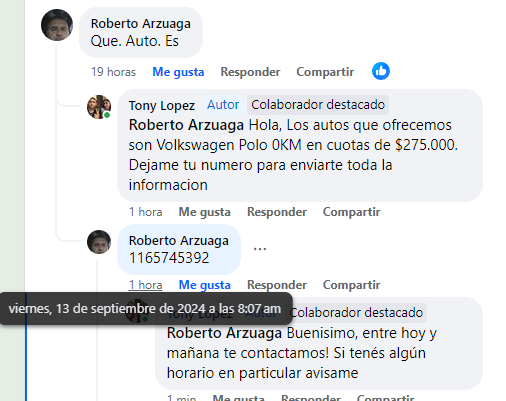Like Tony Lopez's Volkswagen Polo reply

[205, 212]
